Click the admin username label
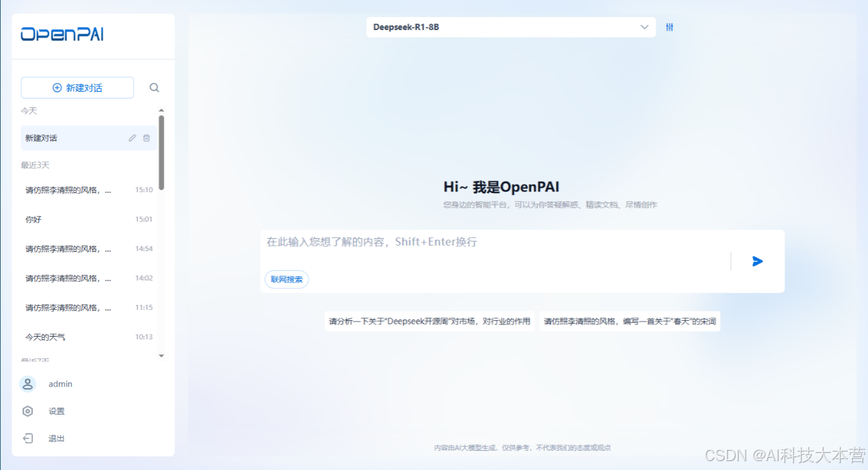 60,384
